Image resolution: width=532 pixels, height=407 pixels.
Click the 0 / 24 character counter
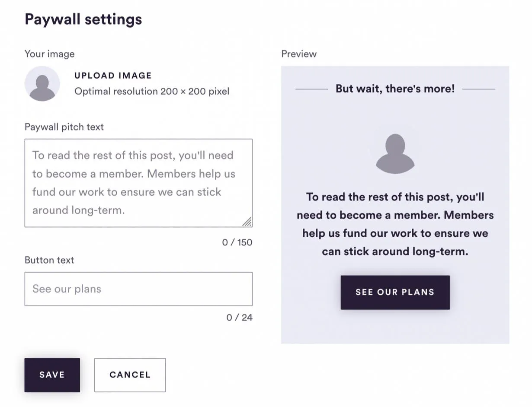click(x=239, y=318)
